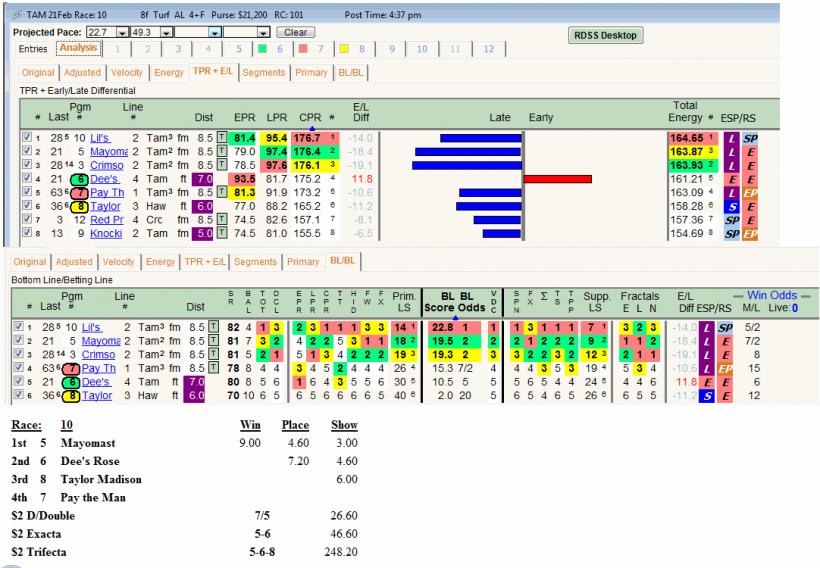
Task: Click yellow swatch beside horse tab 8
Action: click(x=344, y=49)
